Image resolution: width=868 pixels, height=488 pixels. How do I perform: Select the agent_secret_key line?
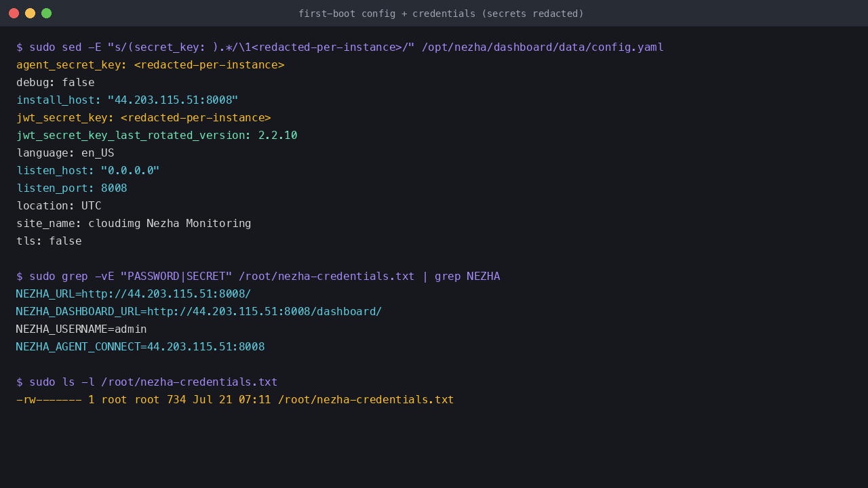(151, 65)
